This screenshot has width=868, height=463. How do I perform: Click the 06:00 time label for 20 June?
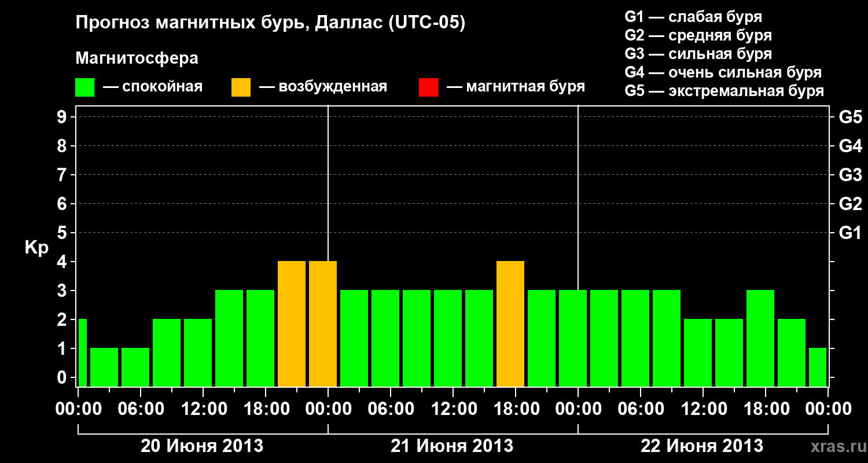141,409
